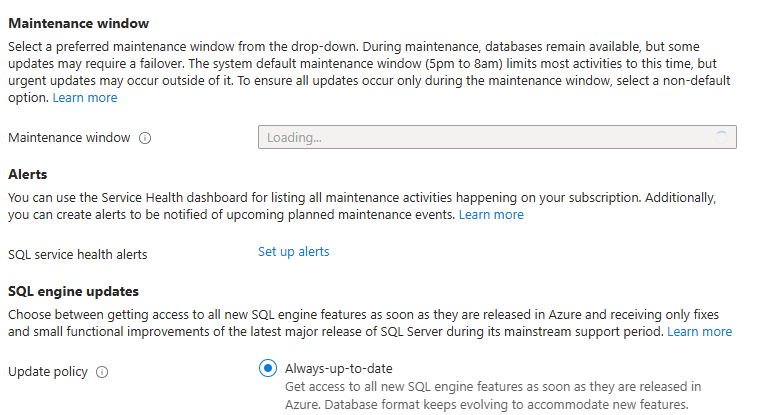Click the Update policy info icon
This screenshot has width=757, height=415.
(102, 372)
